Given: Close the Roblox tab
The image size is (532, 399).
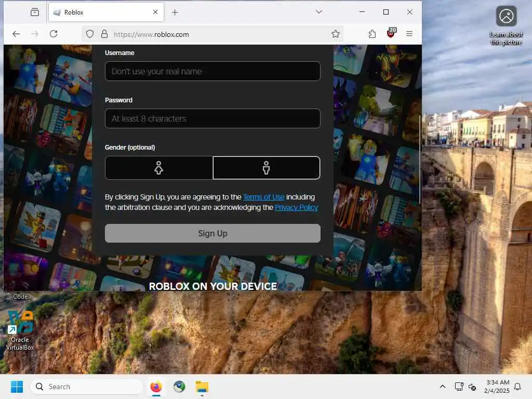Looking at the screenshot, I should click(155, 12).
